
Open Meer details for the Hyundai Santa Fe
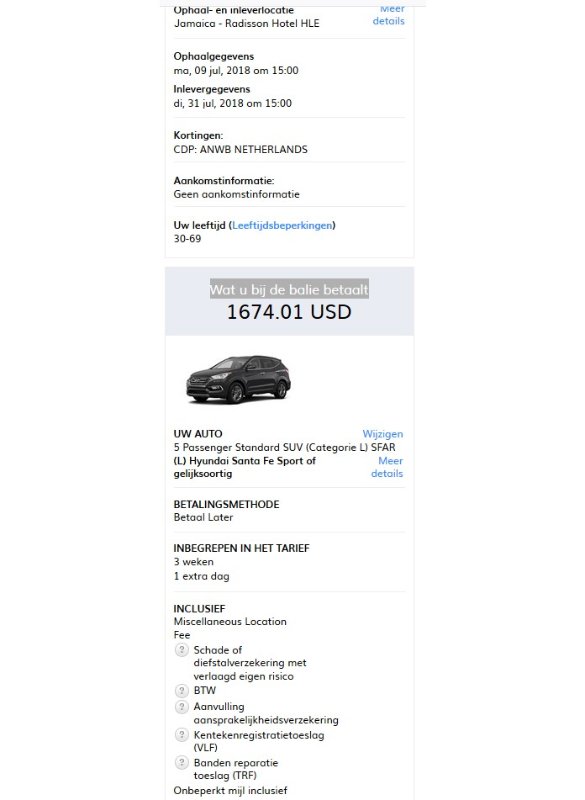tap(387, 467)
